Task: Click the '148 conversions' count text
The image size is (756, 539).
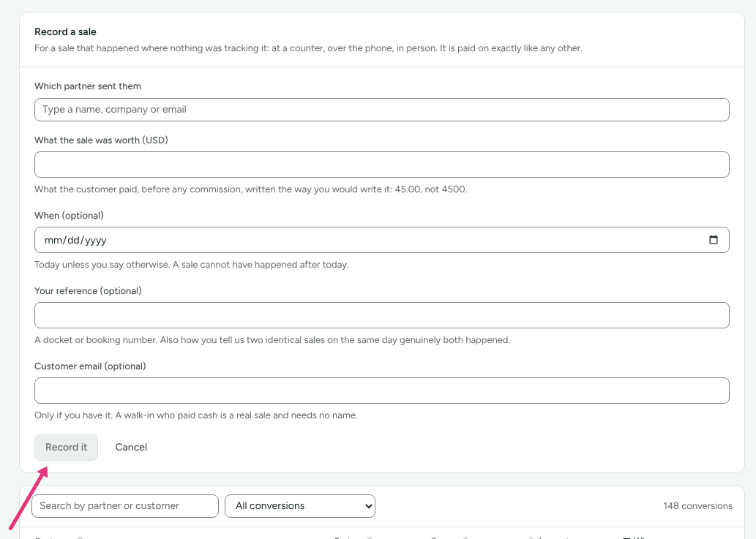Action: click(x=697, y=506)
